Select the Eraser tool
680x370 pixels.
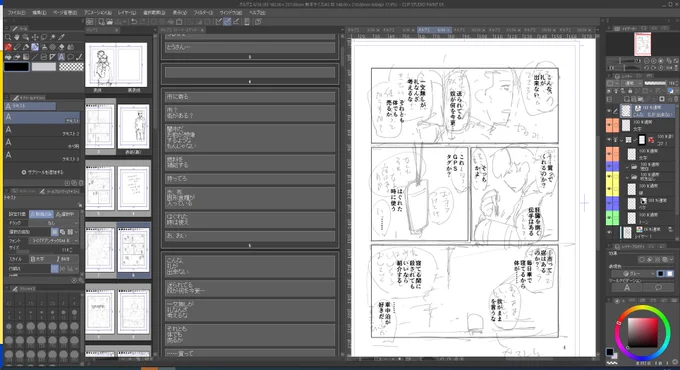tap(62, 47)
